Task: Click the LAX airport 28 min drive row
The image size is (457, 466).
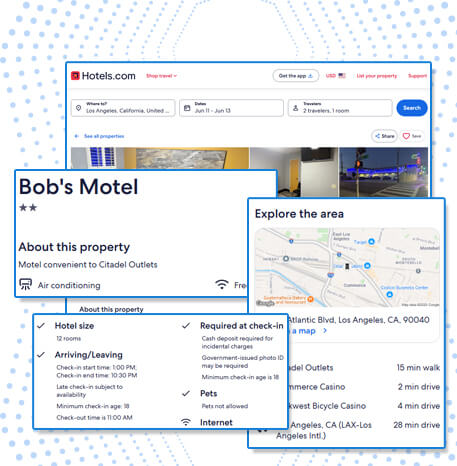Action: pyautogui.click(x=358, y=430)
